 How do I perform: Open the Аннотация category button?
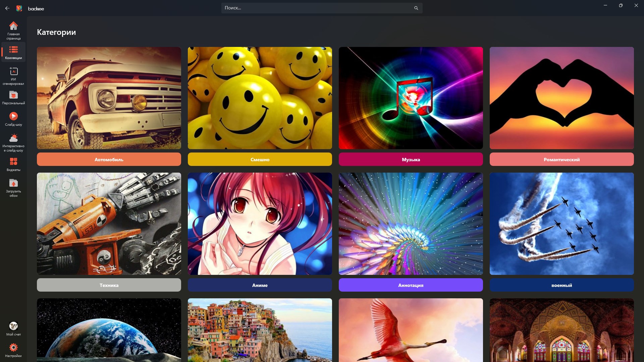pyautogui.click(x=411, y=285)
